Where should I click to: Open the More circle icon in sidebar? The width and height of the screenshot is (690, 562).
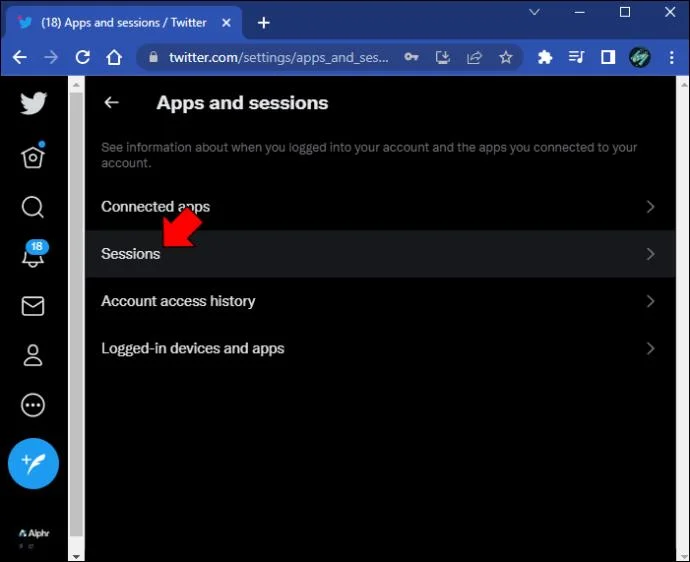pyautogui.click(x=33, y=405)
